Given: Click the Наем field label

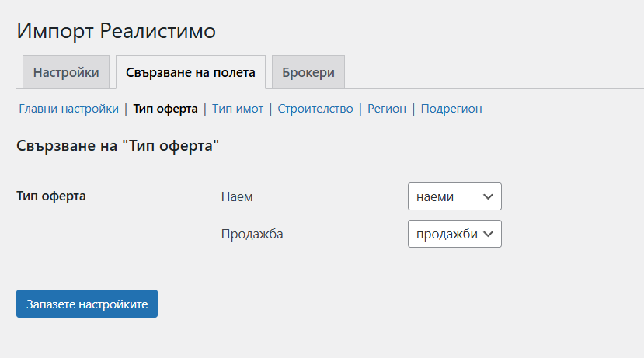Looking at the screenshot, I should click(x=237, y=196).
